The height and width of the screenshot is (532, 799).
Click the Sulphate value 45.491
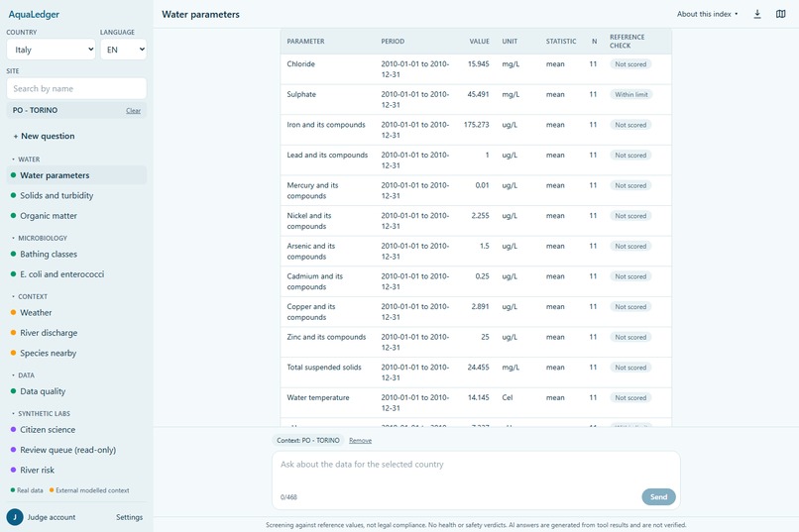click(478, 95)
